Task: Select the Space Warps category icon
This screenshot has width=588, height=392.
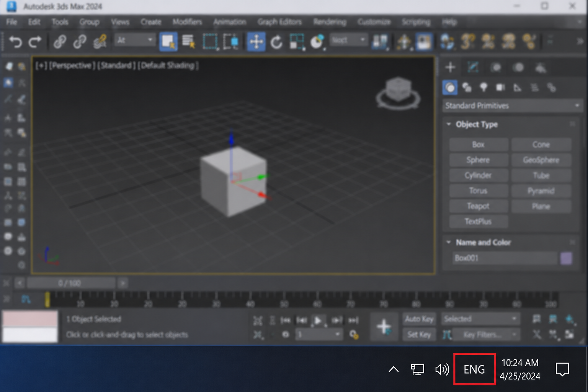Action: point(534,88)
